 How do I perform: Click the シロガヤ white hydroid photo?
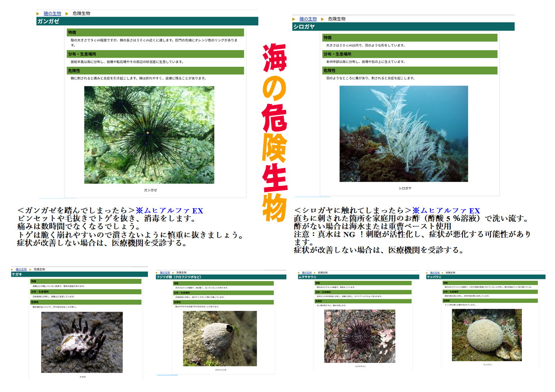click(403, 134)
